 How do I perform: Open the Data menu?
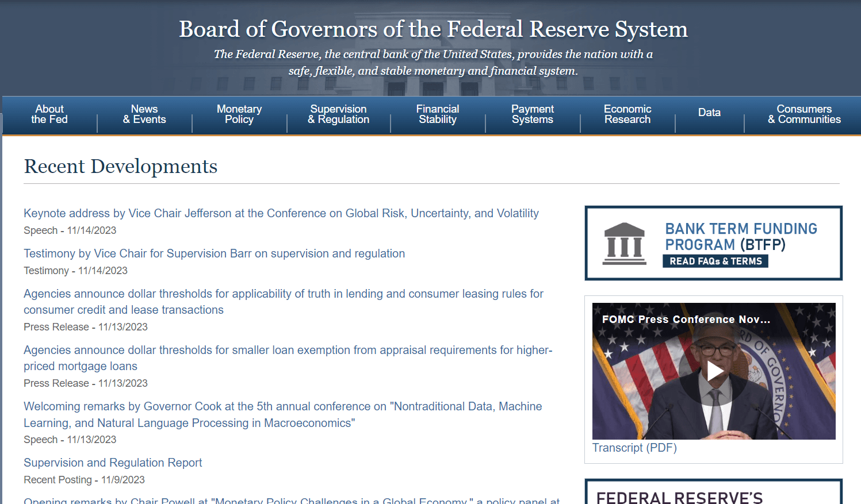(x=709, y=113)
